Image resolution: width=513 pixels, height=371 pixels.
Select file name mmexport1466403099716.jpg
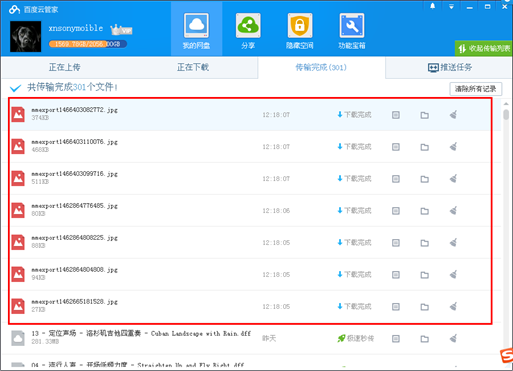tap(74, 174)
